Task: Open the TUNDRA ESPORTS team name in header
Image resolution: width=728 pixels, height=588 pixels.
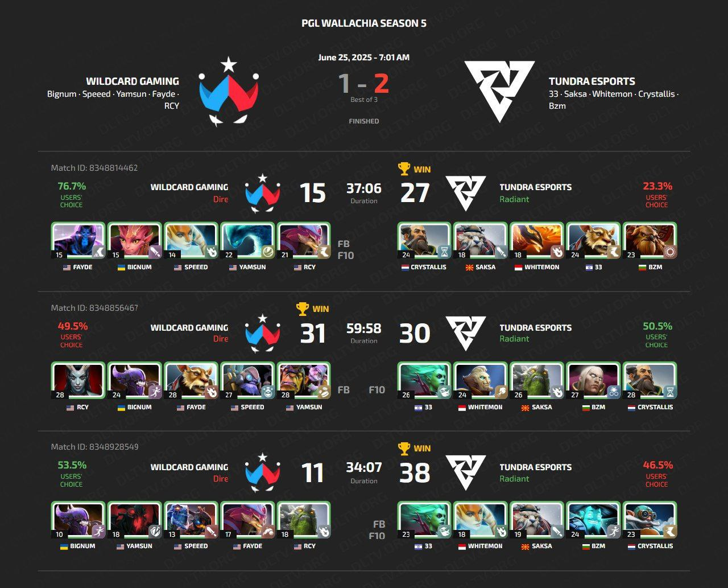Action: tap(592, 81)
